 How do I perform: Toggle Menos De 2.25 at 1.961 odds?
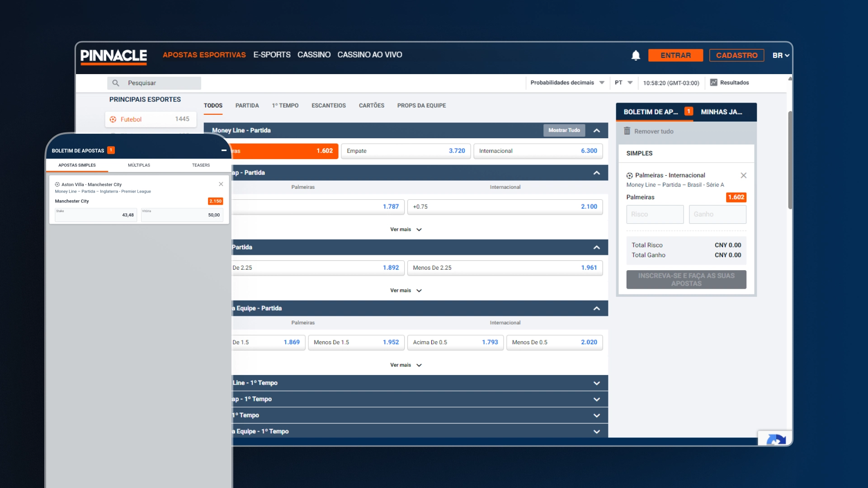(x=505, y=268)
